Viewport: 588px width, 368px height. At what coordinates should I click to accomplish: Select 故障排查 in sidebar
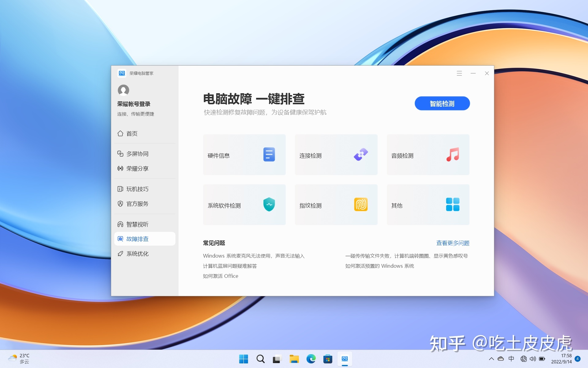click(x=145, y=239)
